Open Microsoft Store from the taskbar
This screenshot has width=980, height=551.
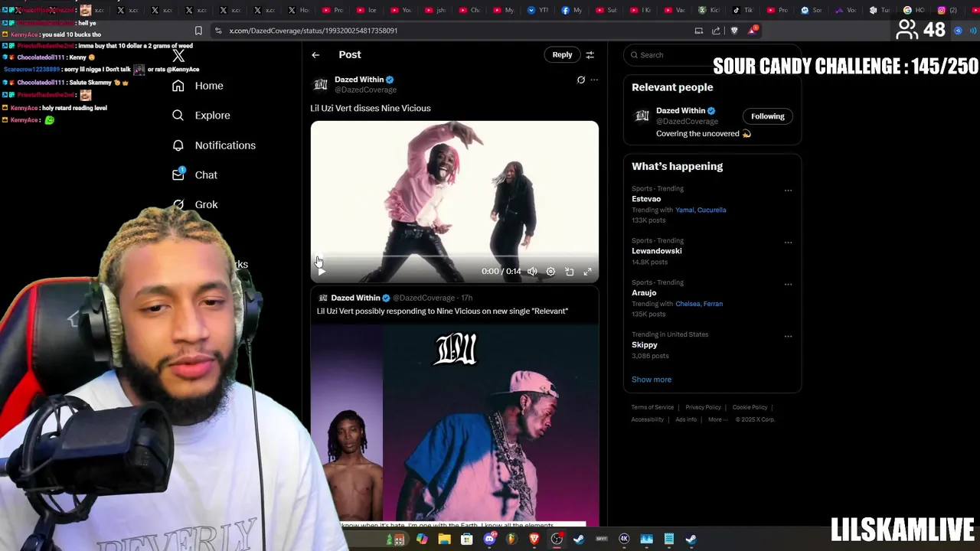click(466, 540)
